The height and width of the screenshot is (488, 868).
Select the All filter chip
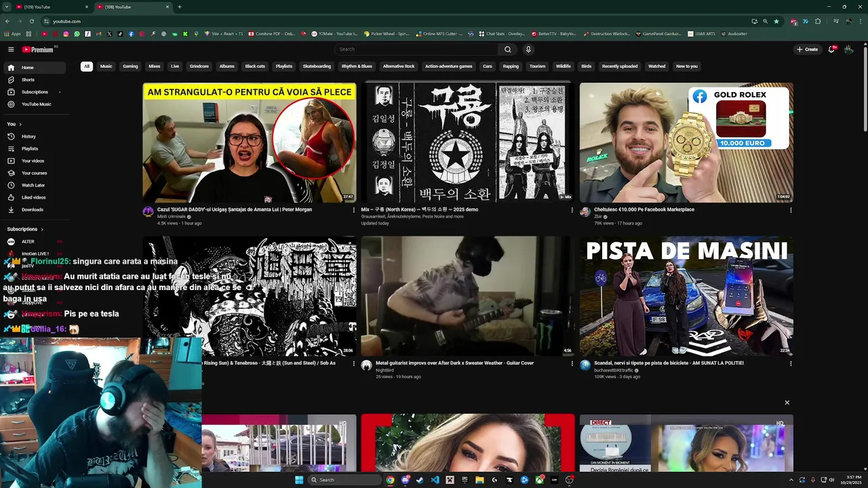pyautogui.click(x=86, y=66)
